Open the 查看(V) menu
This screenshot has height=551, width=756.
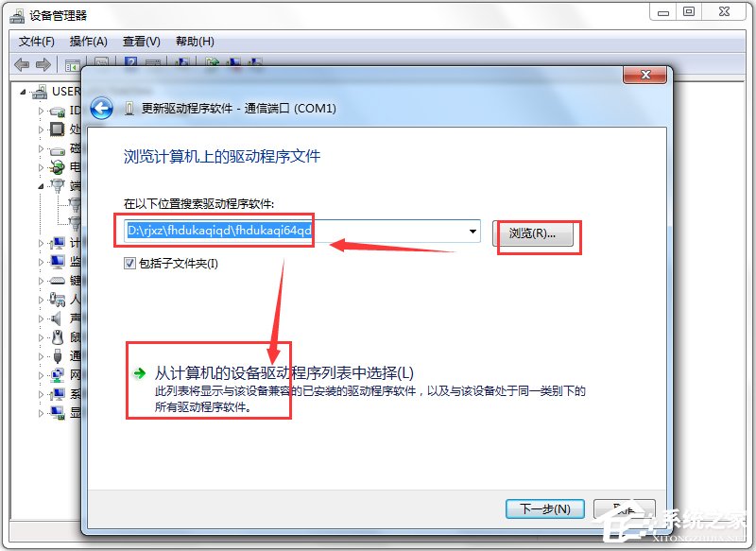coord(141,42)
